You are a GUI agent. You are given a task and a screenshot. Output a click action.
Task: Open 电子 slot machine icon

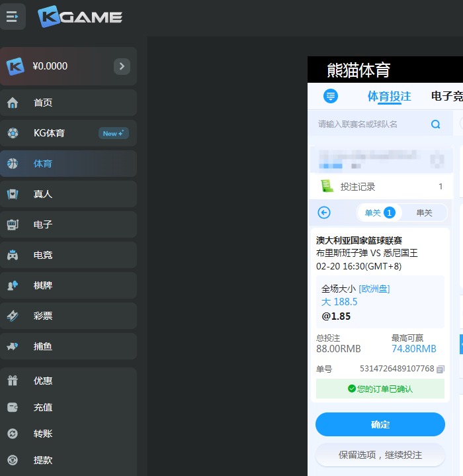(13, 224)
